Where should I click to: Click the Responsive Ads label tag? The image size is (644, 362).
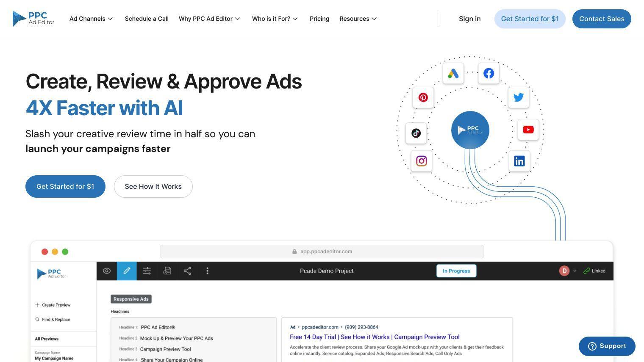click(x=131, y=299)
